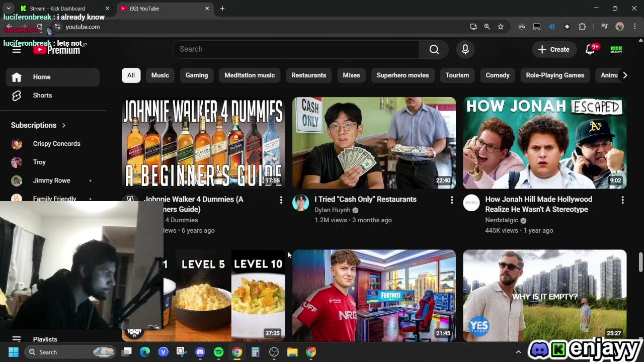Open the Kick Enjayy account avatar menu

[616, 49]
